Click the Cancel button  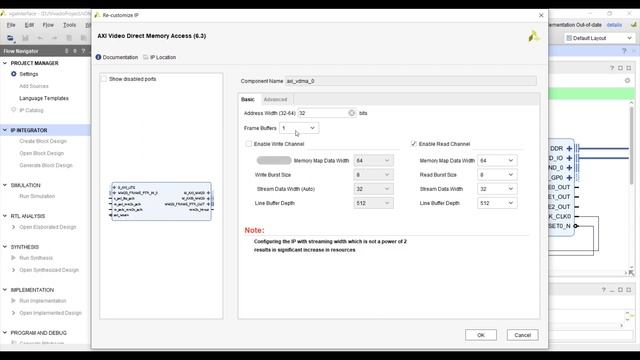point(522,335)
